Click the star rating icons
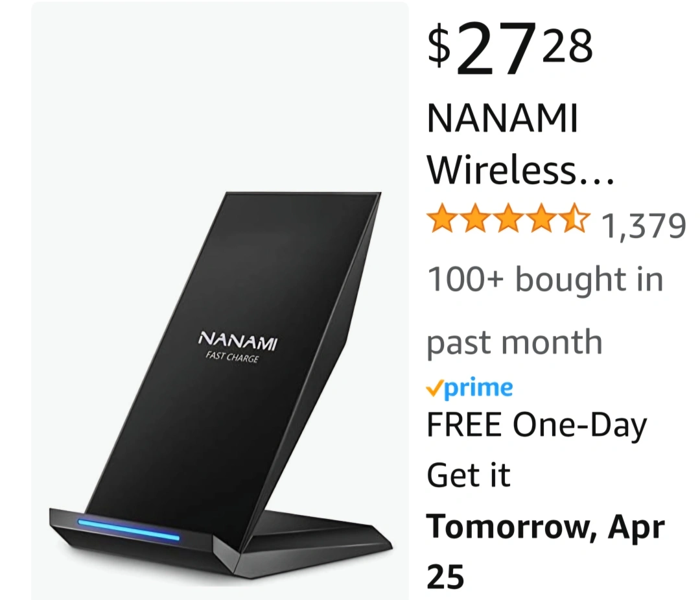This screenshot has width=700, height=600. click(x=509, y=219)
